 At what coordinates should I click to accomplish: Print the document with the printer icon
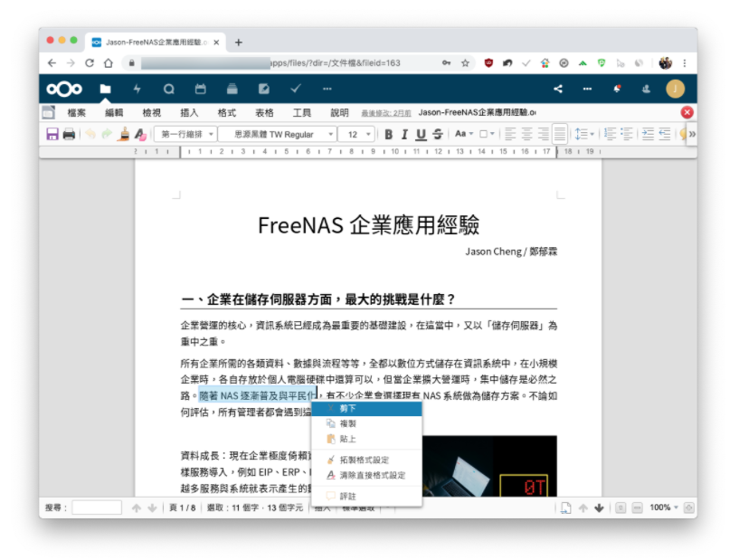pyautogui.click(x=70, y=134)
